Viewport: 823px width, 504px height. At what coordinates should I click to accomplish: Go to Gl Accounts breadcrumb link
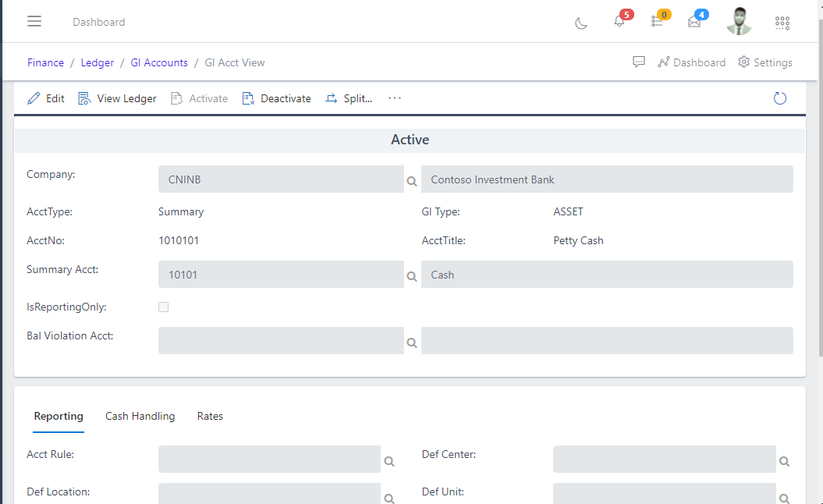[x=159, y=62]
